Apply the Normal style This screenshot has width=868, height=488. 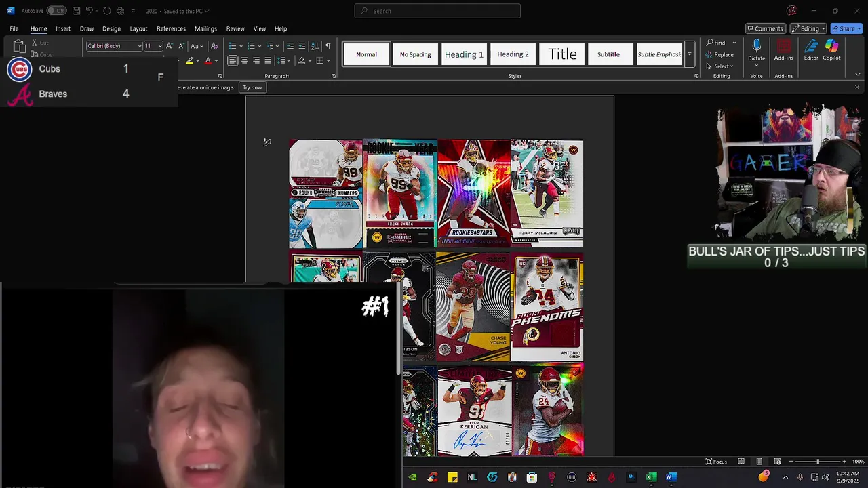(366, 54)
